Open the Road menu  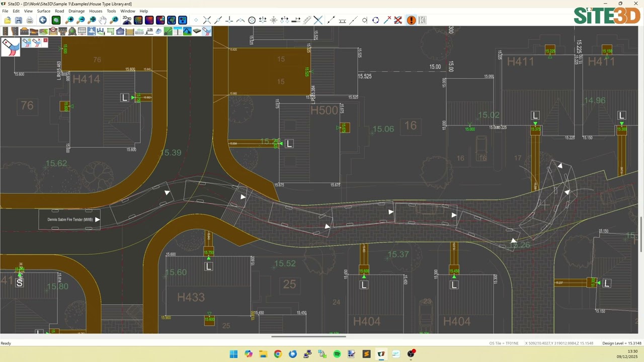[x=59, y=11]
